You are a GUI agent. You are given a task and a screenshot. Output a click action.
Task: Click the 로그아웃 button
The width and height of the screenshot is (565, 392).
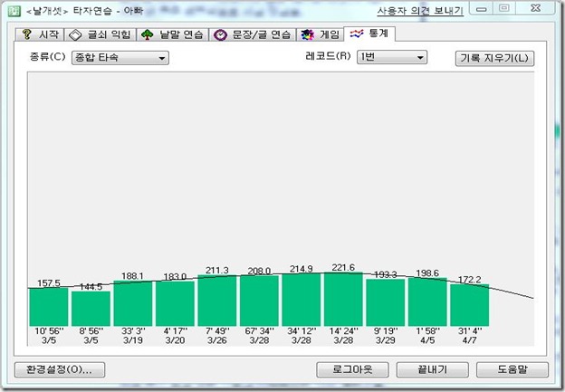[352, 369]
